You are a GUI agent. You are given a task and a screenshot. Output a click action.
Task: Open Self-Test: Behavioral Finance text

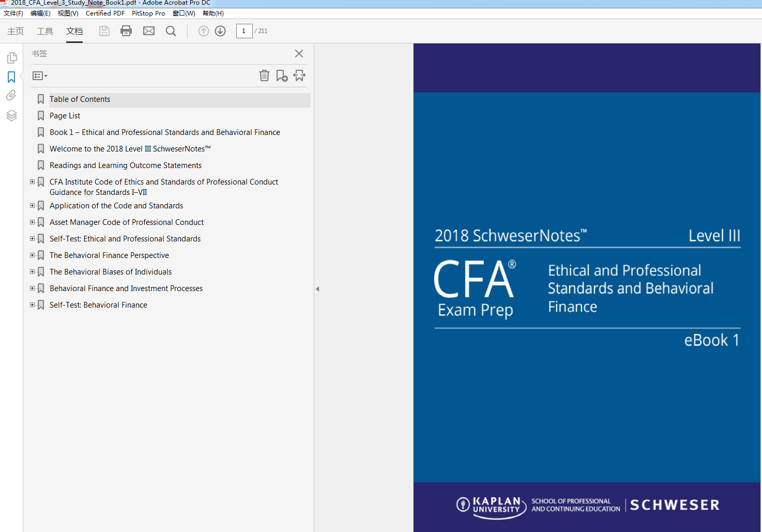pos(98,305)
